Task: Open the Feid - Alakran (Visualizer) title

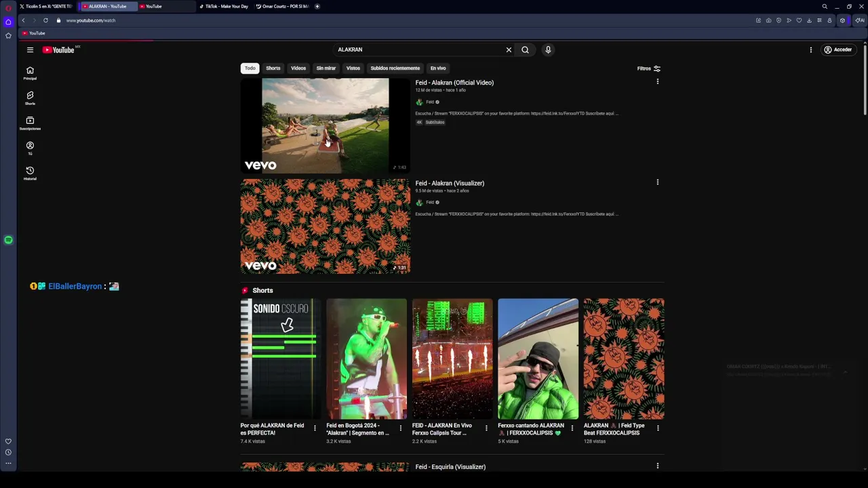Action: pos(450,183)
